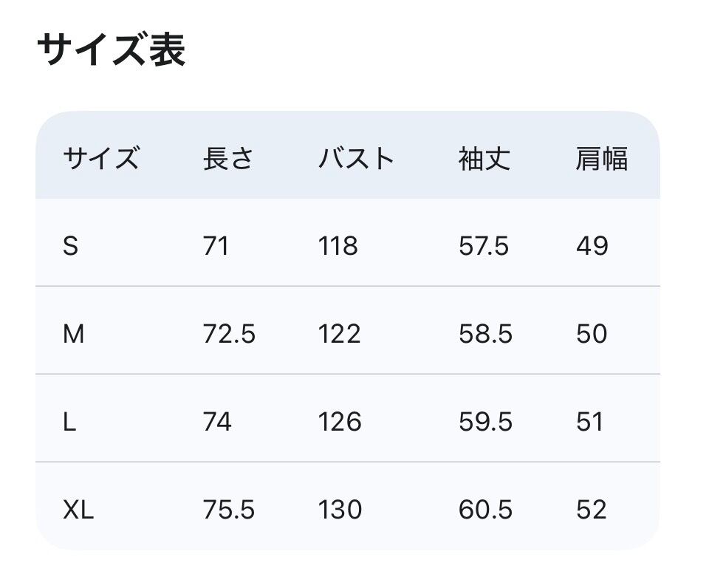Select bust value 126
709x588 pixels.
(x=340, y=422)
